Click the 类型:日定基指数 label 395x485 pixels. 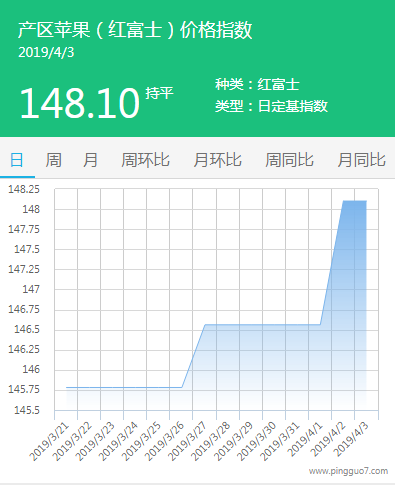click(271, 106)
